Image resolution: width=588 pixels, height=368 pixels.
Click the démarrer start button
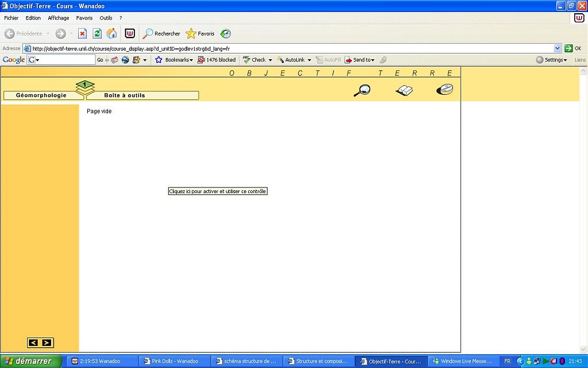pyautogui.click(x=31, y=361)
